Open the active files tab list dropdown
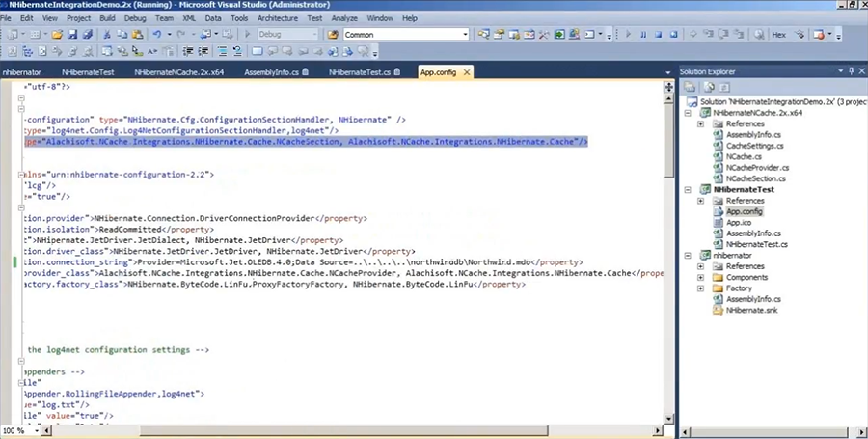The width and height of the screenshot is (868, 439). [x=667, y=72]
